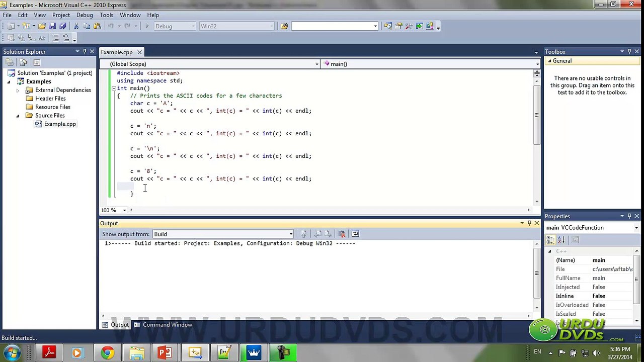Click the Undo toolbar icon
The width and height of the screenshot is (644, 362).
111,26
